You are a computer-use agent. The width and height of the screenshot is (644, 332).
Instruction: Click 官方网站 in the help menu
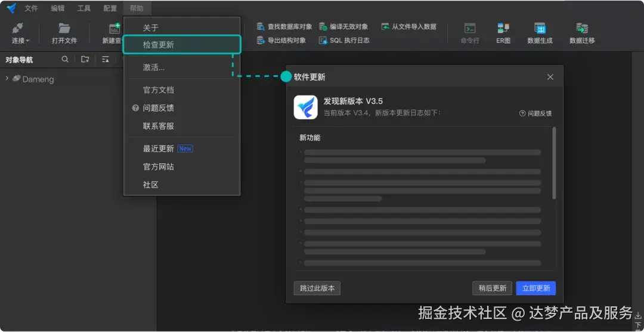coord(182,167)
